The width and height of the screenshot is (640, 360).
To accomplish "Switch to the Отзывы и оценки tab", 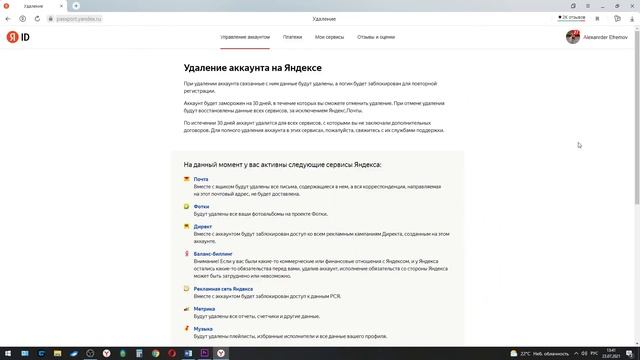I will 376,37.
